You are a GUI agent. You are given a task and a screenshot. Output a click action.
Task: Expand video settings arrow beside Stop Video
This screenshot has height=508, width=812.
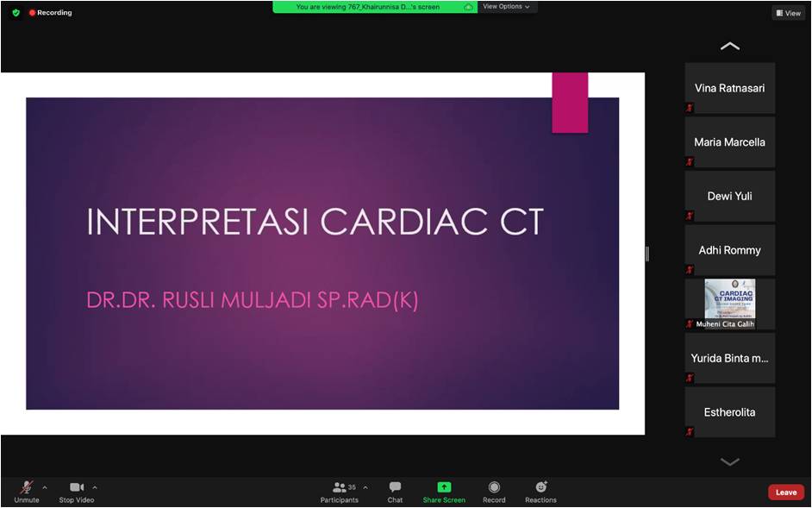point(95,487)
